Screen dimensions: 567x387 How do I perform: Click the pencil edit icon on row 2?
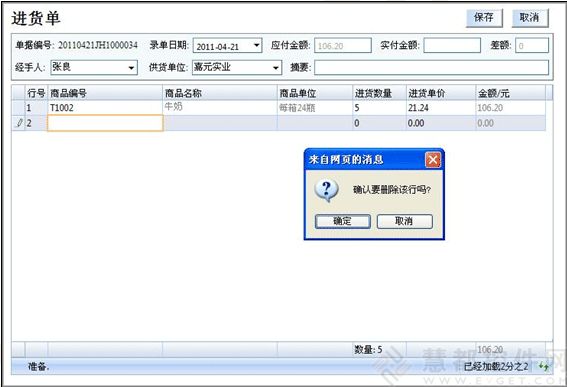coord(19,123)
